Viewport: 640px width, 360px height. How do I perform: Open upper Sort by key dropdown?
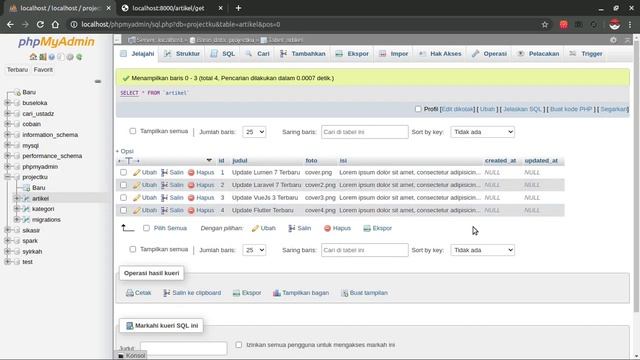coord(482,132)
